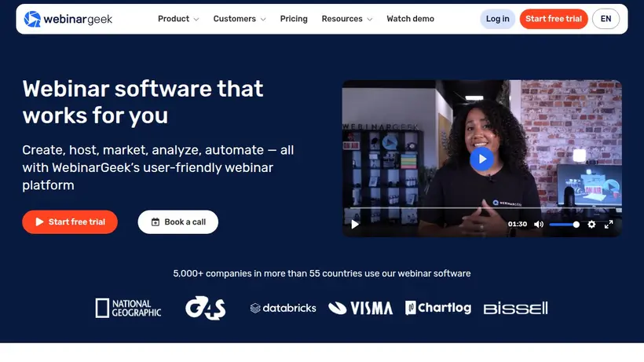Open the Watch demo link
The width and height of the screenshot is (644, 362).
pyautogui.click(x=410, y=19)
